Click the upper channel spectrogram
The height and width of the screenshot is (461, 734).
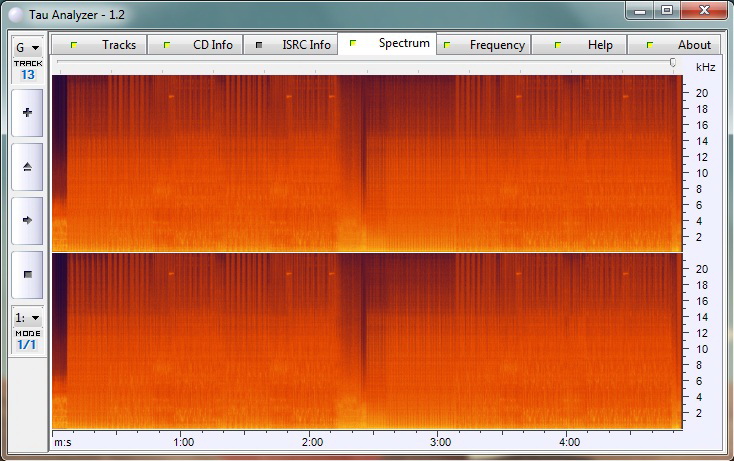coord(367,163)
